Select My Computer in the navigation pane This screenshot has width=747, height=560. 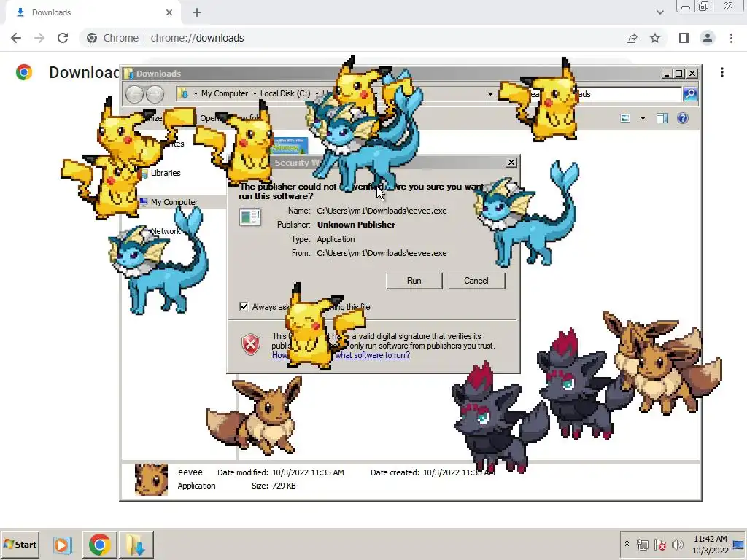coord(174,202)
